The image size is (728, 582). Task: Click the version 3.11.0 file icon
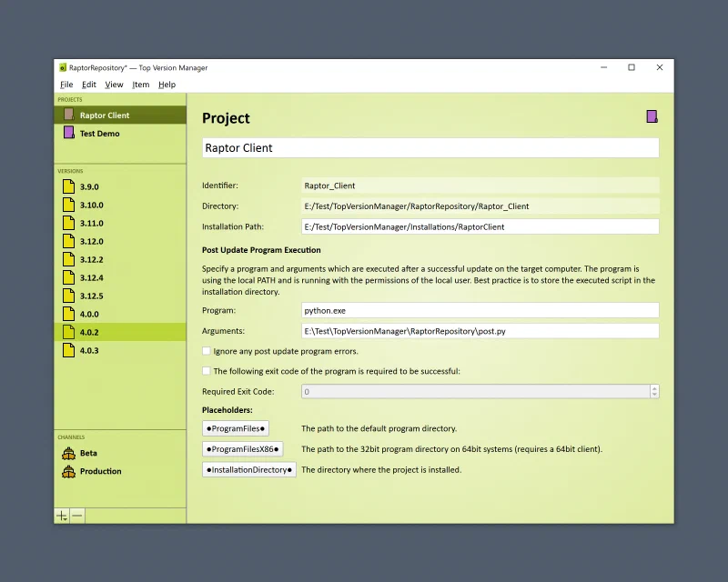pos(69,223)
